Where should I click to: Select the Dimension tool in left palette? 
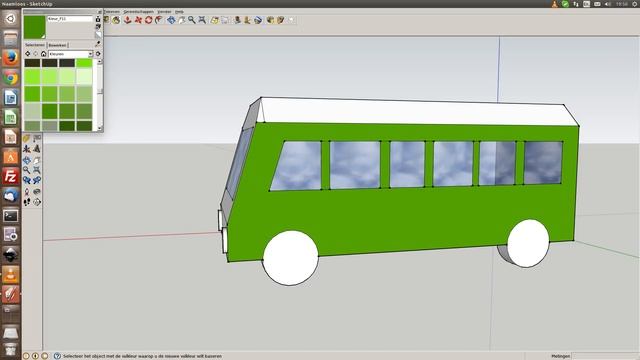(37, 139)
